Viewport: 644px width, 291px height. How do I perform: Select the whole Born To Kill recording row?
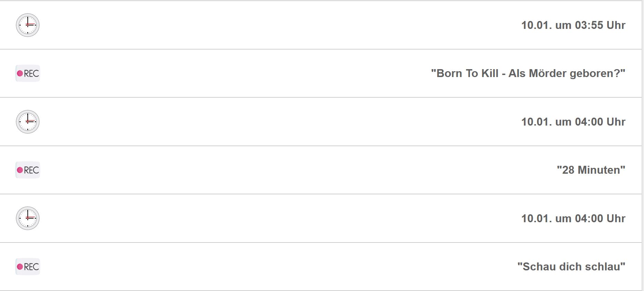tap(320, 73)
